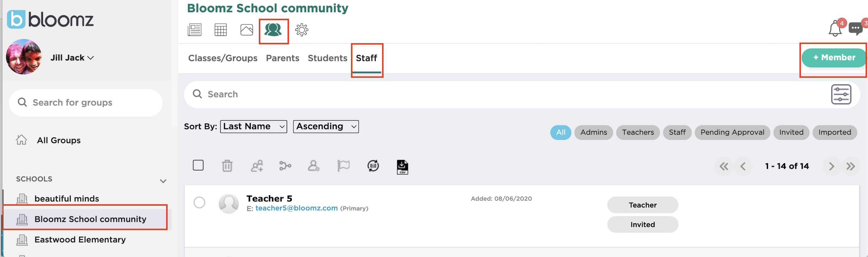Select beautiful minds school
Image resolution: width=868 pixels, height=257 pixels.
pos(67,199)
